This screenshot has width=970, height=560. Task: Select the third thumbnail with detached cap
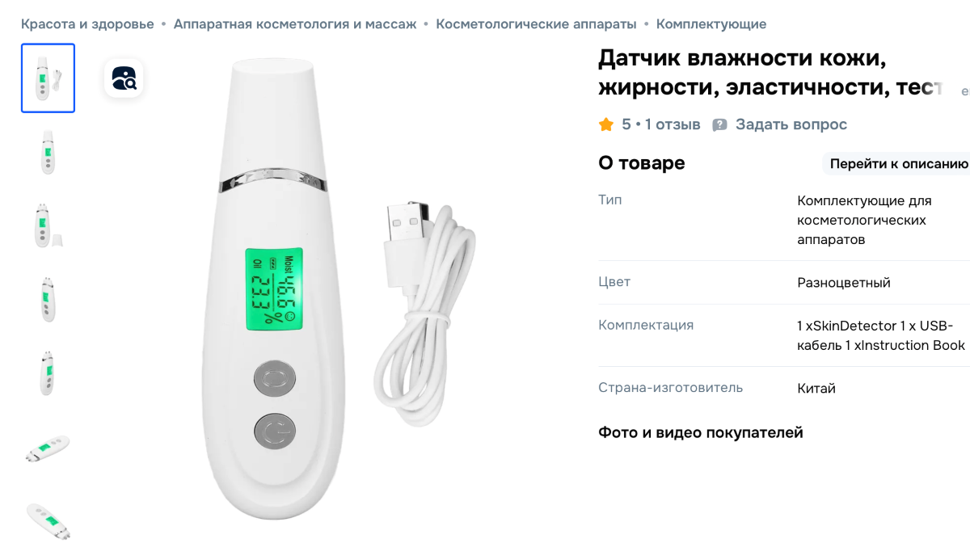coord(48,225)
